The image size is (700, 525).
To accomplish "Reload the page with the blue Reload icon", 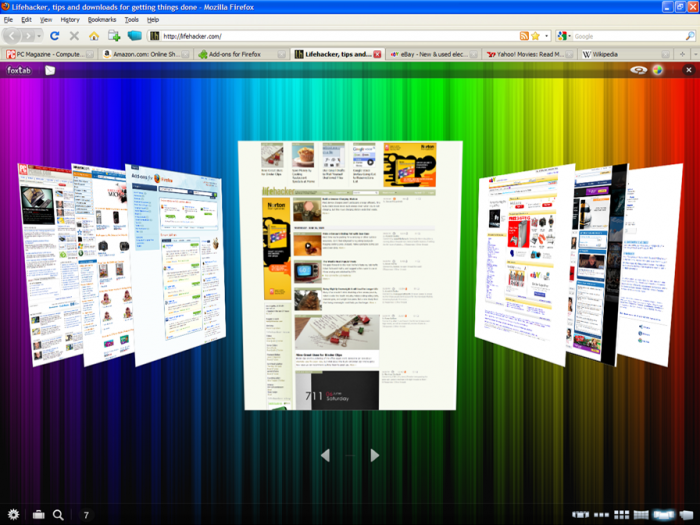I will click(54, 36).
